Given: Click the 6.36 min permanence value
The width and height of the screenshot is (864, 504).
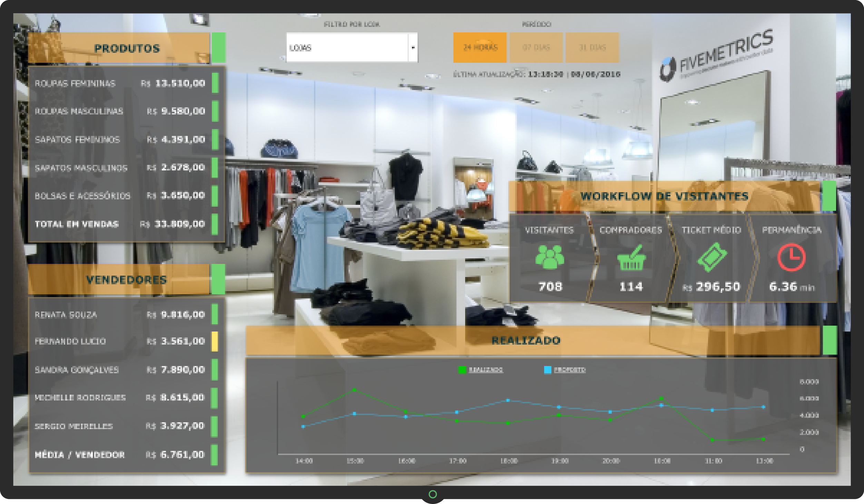Looking at the screenshot, I should coord(792,287).
